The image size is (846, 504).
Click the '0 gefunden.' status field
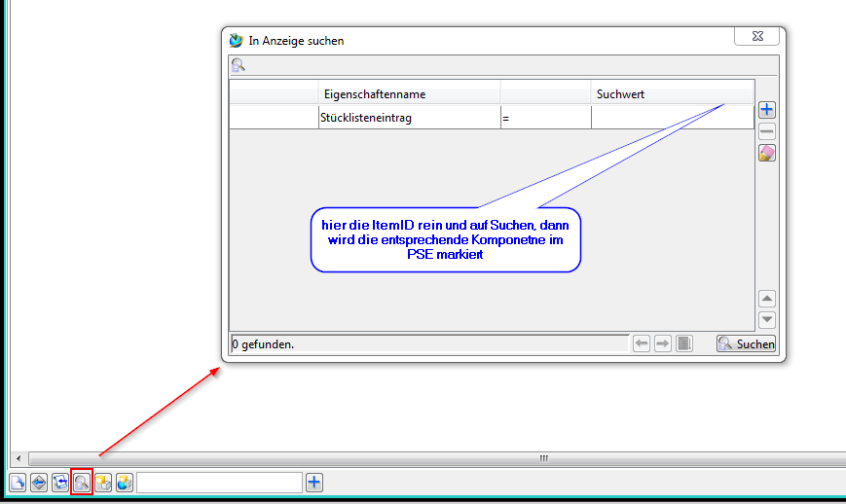[x=430, y=343]
